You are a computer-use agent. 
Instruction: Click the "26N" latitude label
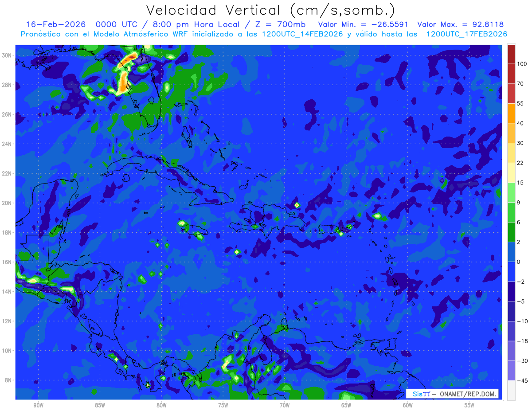7,114
